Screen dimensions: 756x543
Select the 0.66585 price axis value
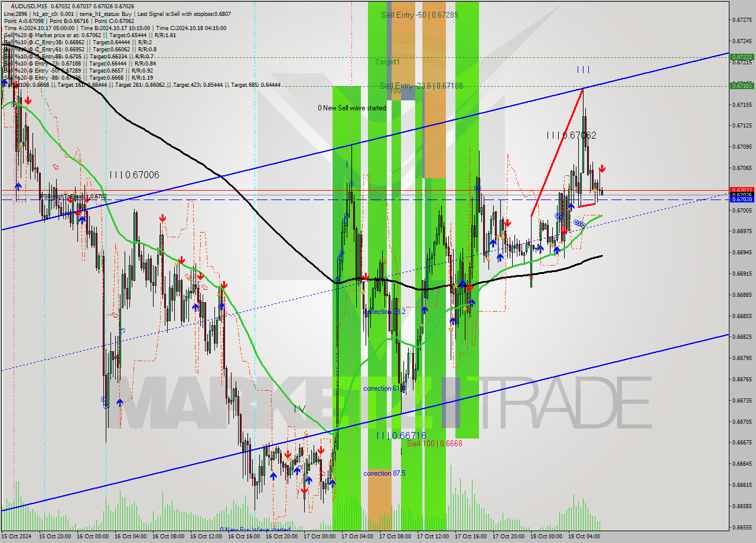(742, 506)
